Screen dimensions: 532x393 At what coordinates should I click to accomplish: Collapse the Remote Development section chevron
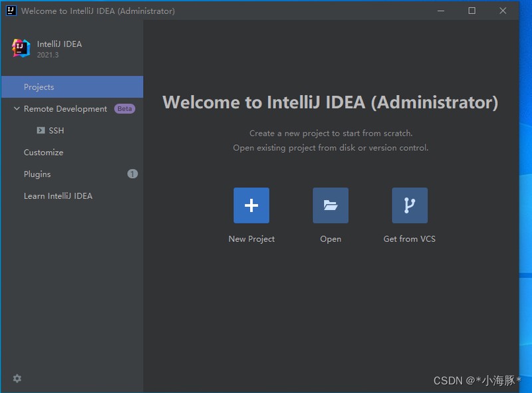pyautogui.click(x=16, y=108)
